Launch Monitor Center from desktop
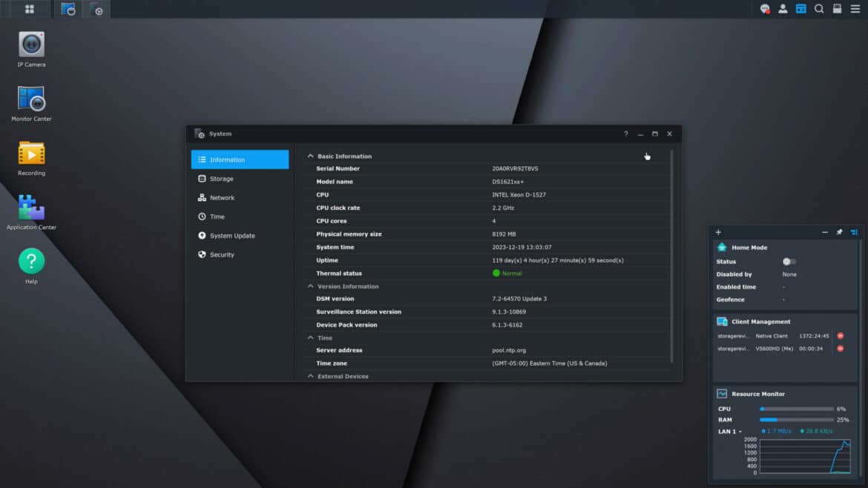This screenshot has width=868, height=488. 31,104
